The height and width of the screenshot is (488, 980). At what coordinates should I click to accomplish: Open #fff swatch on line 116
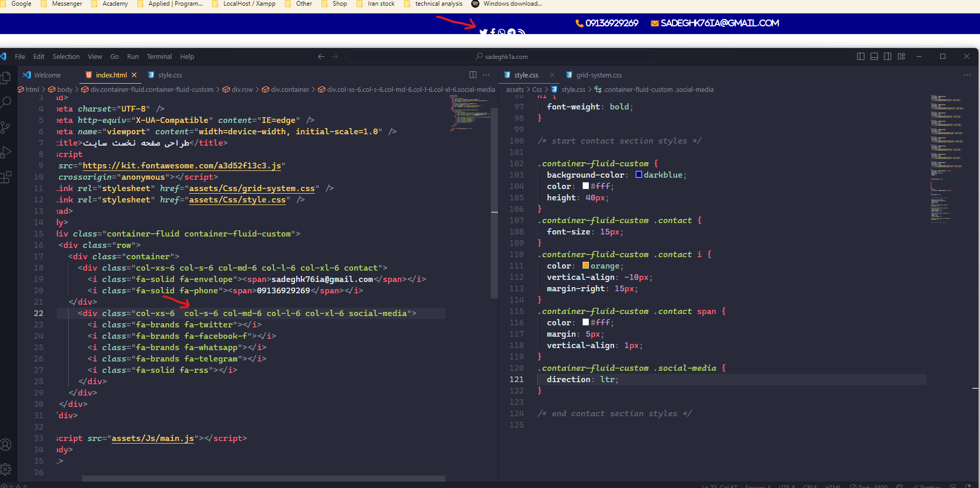[586, 322]
